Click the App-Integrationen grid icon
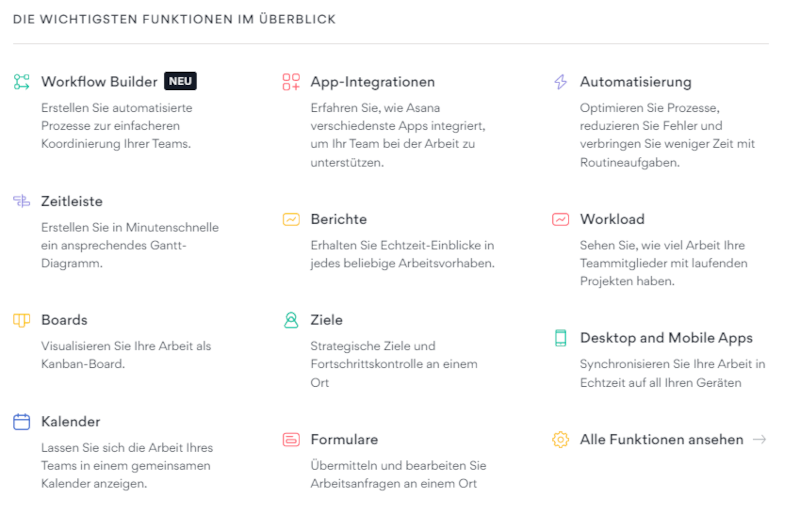Screen dimensions: 800x514 click(291, 82)
